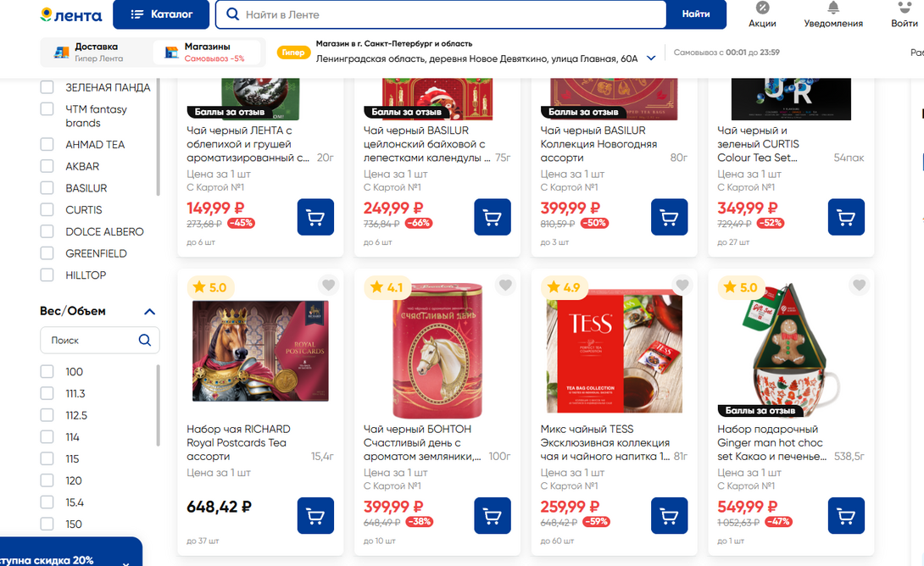The height and width of the screenshot is (566, 924).
Task: Add TESS tea mix to cart
Action: point(669,516)
